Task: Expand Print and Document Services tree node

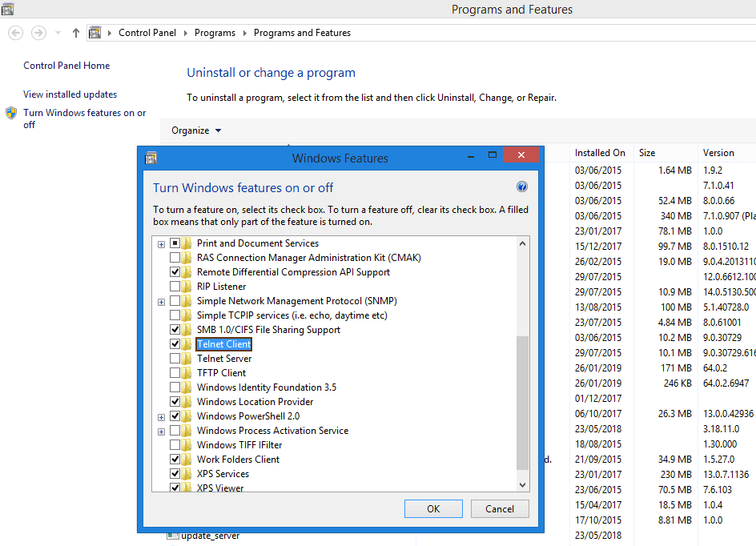Action: 162,244
